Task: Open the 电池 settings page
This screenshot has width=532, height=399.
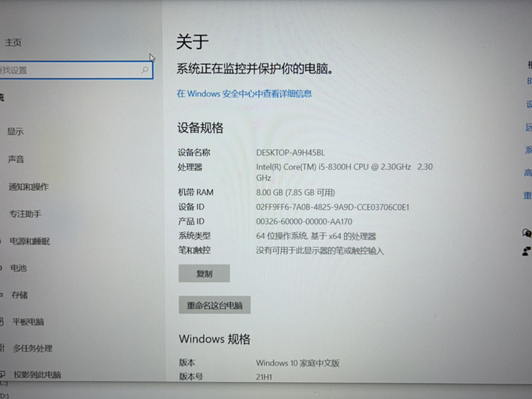Action: (19, 268)
